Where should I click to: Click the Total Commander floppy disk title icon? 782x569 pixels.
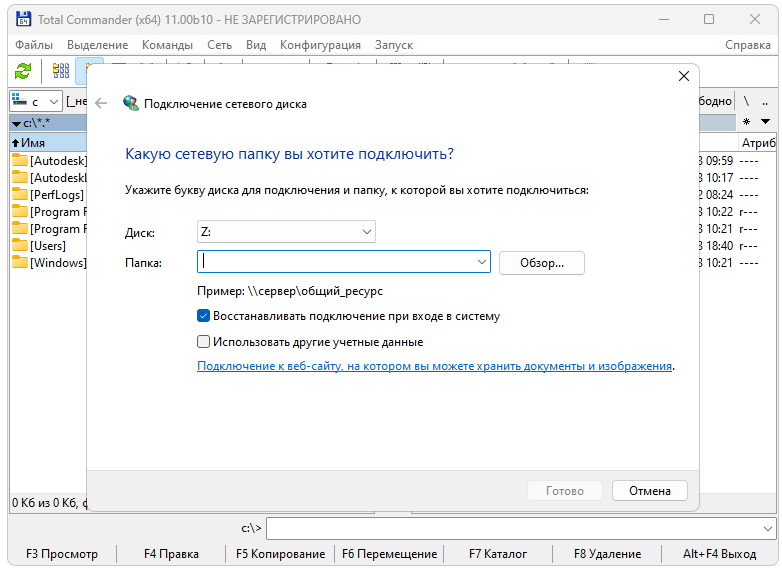23,19
